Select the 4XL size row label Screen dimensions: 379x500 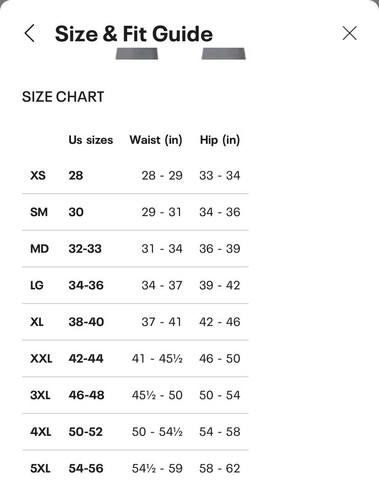pyautogui.click(x=41, y=432)
